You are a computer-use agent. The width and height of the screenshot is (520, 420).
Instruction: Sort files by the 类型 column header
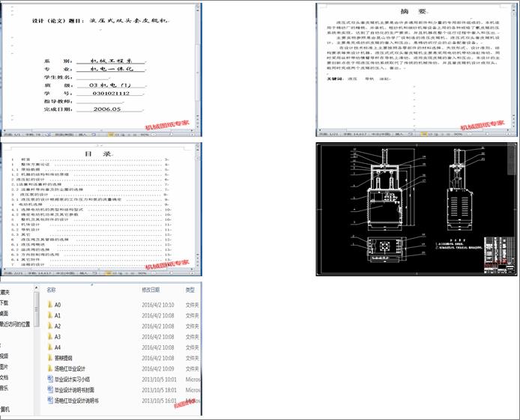190,290
